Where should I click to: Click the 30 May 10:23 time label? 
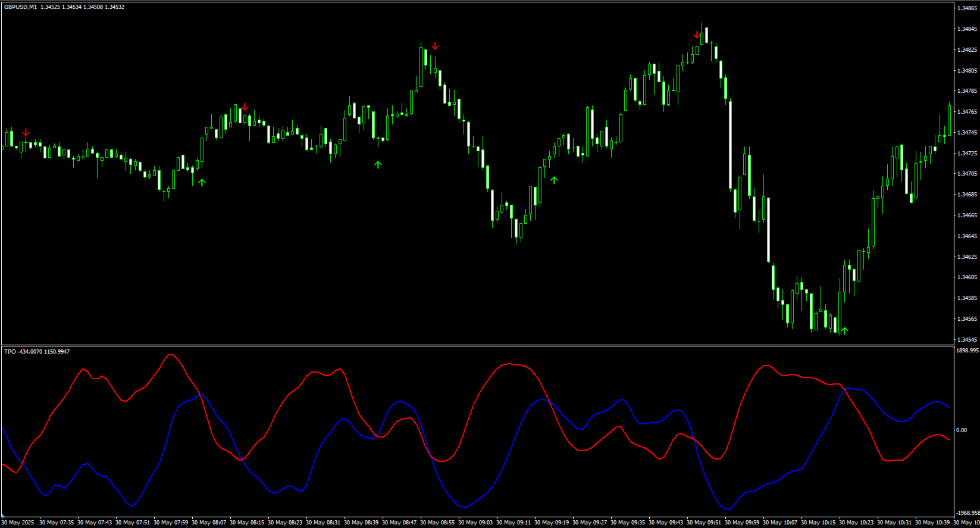coord(856,523)
